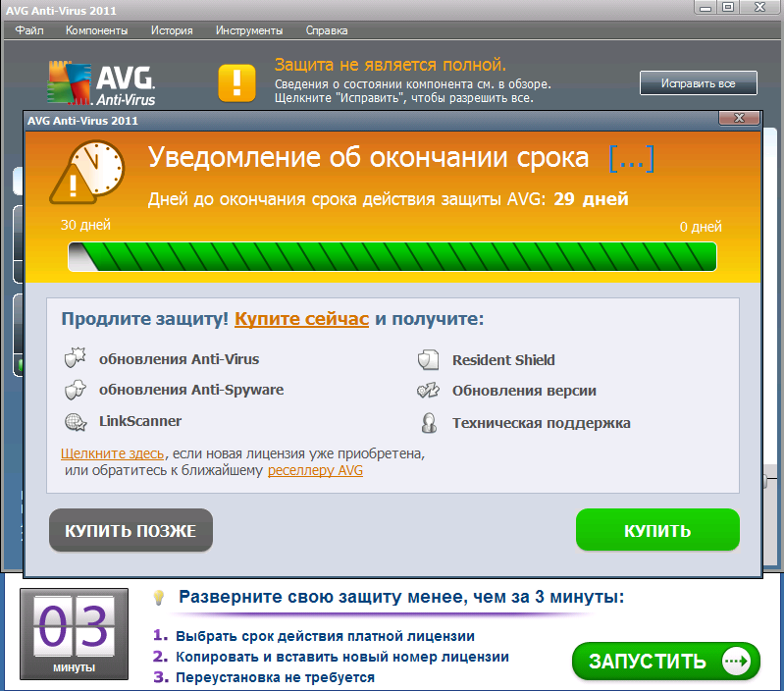The height and width of the screenshot is (691, 784).
Task: Click the green days-remaining progress bar
Action: [392, 256]
